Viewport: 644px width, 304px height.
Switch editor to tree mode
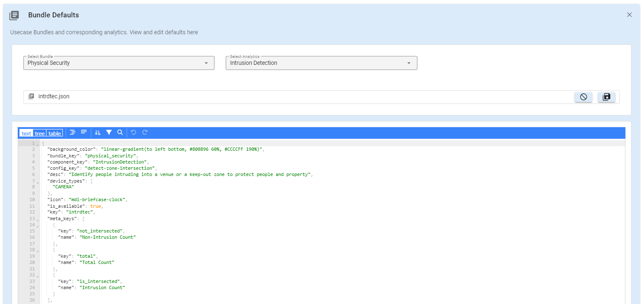tap(40, 133)
